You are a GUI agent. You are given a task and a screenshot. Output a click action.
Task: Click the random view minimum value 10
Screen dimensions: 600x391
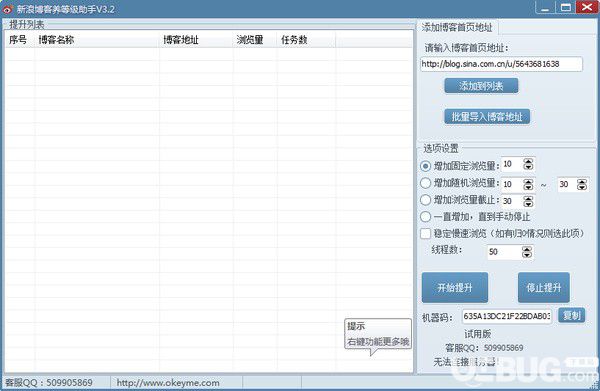coord(508,184)
